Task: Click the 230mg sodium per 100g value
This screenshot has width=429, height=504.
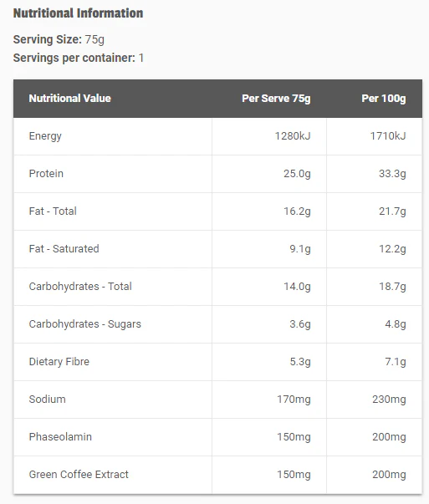Action: click(389, 400)
